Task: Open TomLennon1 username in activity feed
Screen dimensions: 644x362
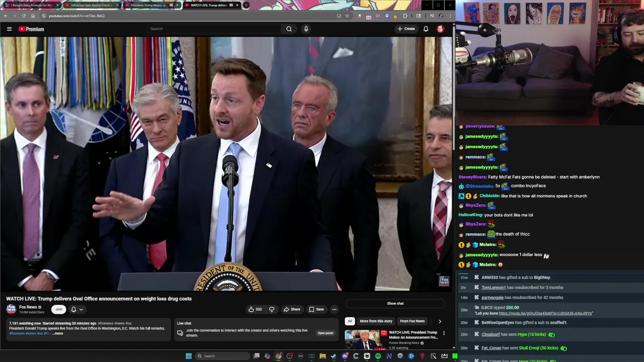Action: click(493, 288)
